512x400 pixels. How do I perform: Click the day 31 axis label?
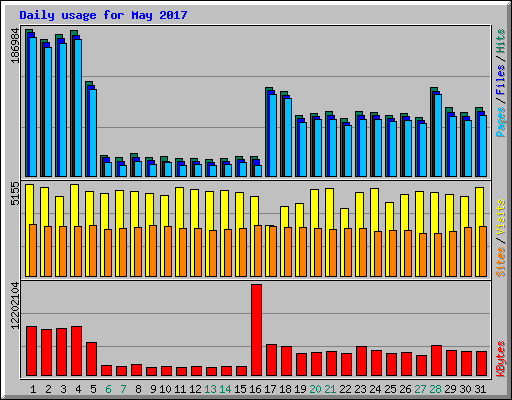[x=480, y=389]
